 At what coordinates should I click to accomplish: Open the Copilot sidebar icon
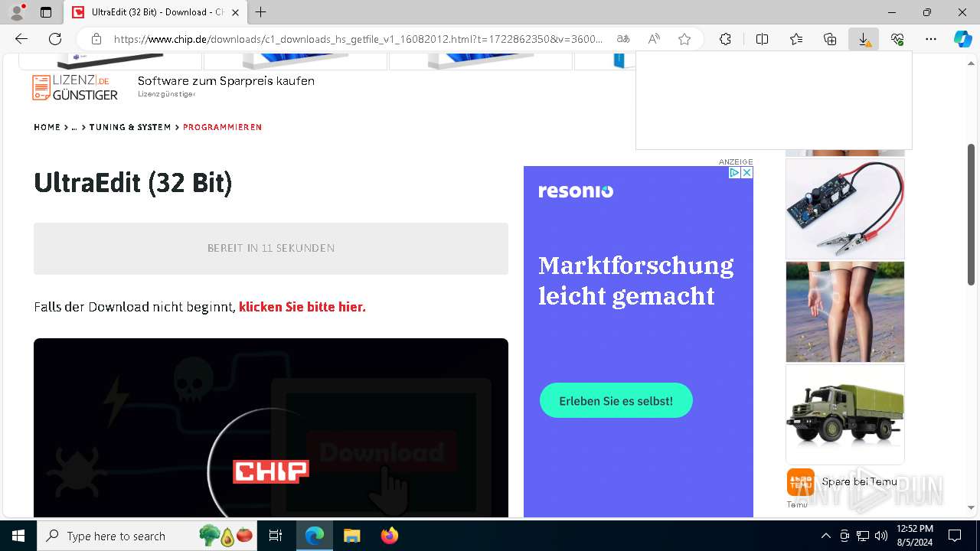click(x=963, y=39)
